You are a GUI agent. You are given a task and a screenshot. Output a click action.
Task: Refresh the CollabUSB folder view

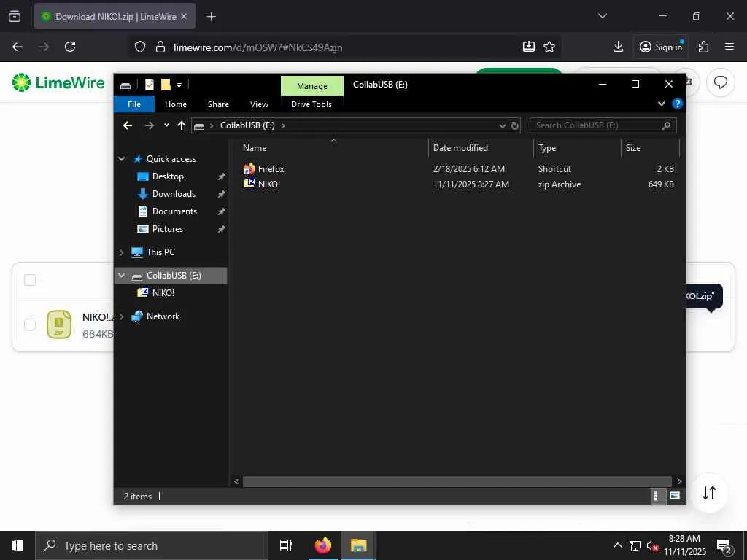514,125
